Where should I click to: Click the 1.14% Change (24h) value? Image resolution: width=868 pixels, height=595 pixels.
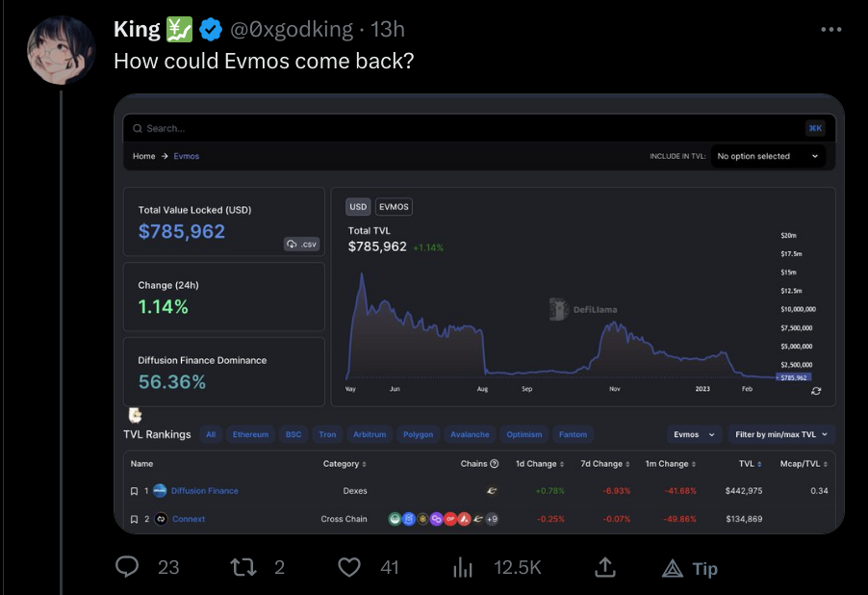pos(164,306)
